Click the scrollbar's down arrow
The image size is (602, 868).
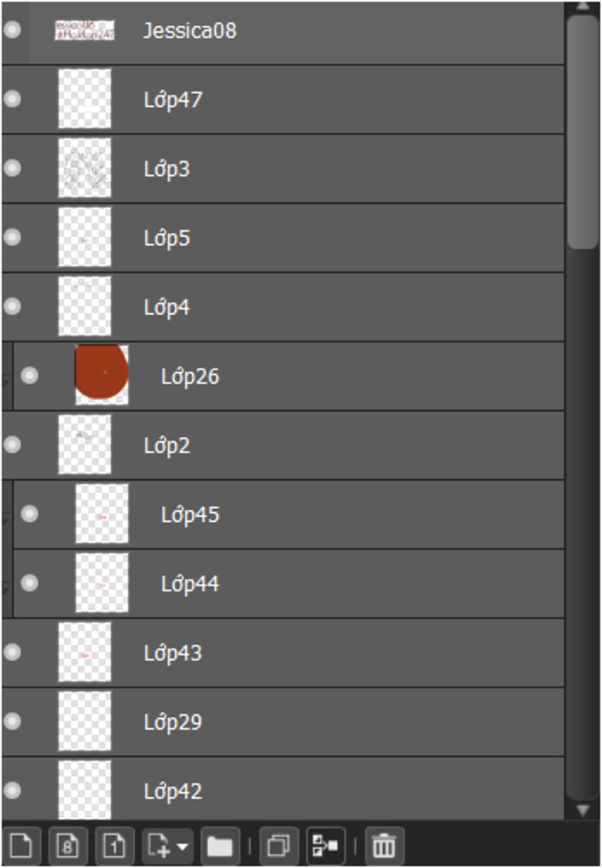(x=583, y=810)
